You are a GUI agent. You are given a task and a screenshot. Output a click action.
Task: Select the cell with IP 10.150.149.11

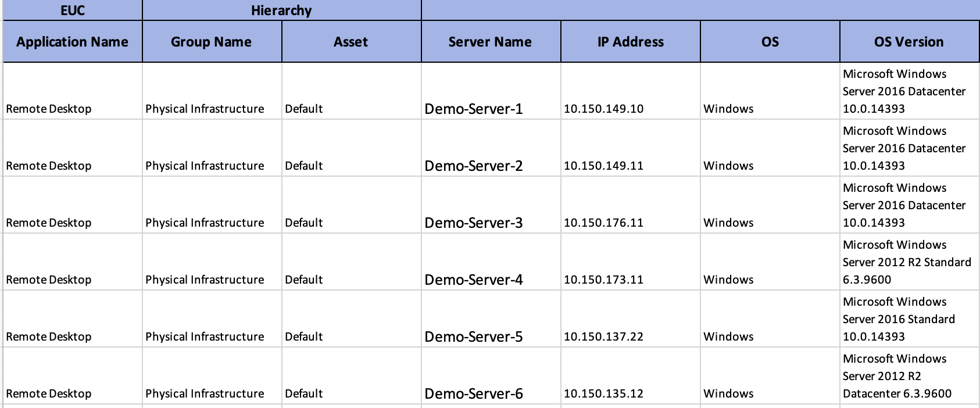603,166
